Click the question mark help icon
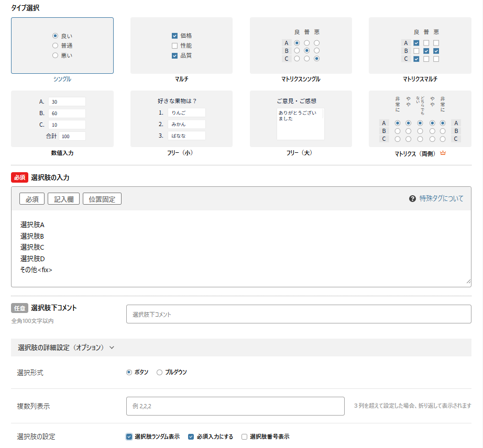483x448 pixels. click(x=412, y=199)
